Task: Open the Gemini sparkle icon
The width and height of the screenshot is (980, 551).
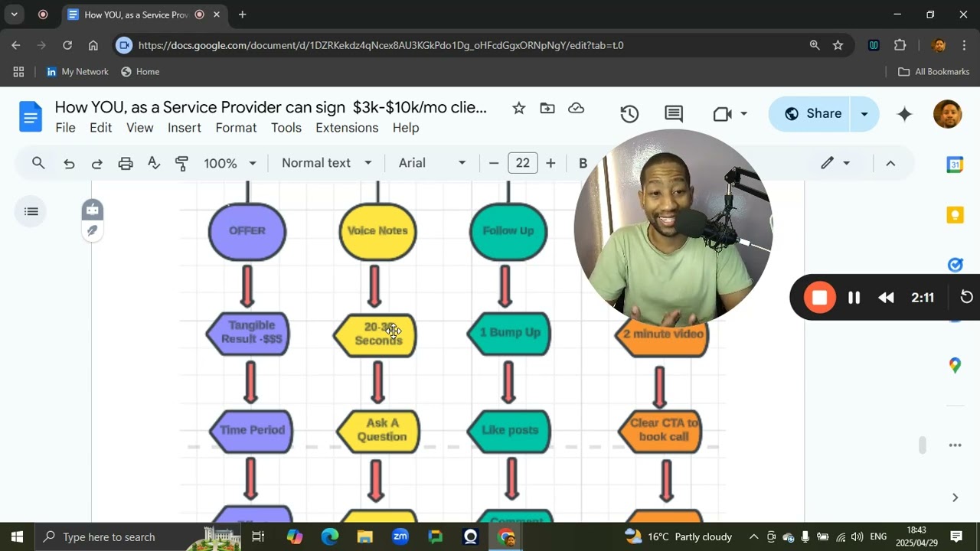Action: [904, 114]
